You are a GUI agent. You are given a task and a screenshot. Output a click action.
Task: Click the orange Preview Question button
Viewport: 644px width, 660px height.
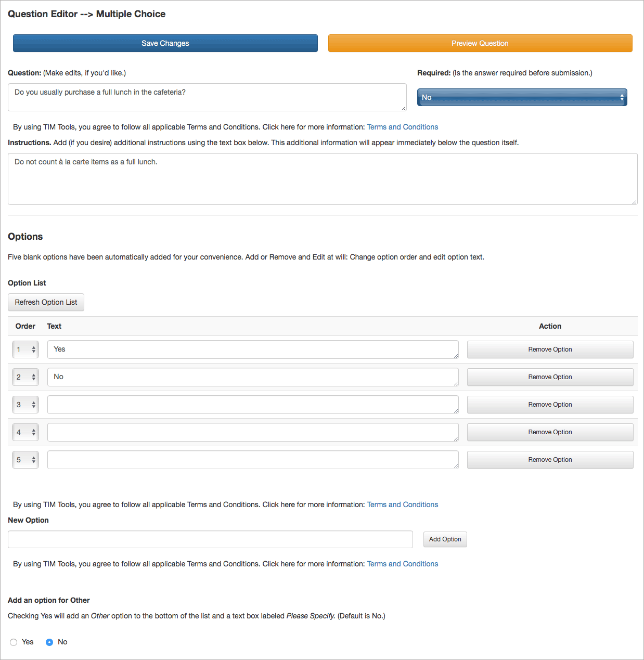click(480, 43)
